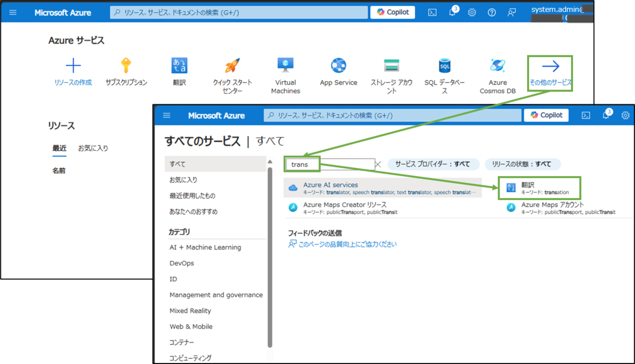
Task: Open notifications bell in back window
Action: [453, 12]
